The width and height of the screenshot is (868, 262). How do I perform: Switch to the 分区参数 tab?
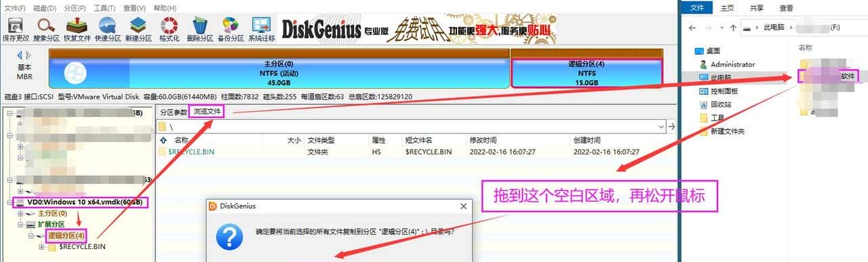click(x=173, y=112)
